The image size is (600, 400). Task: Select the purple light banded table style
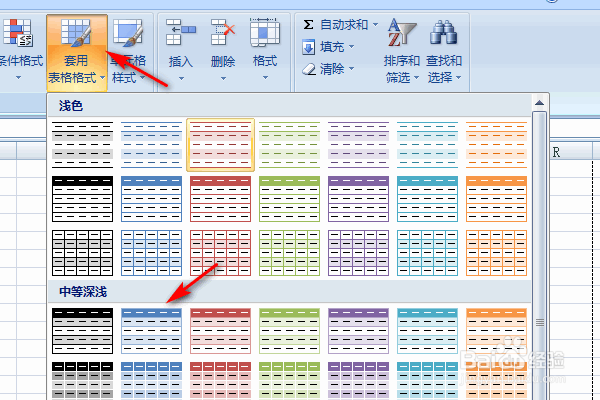coord(358,145)
